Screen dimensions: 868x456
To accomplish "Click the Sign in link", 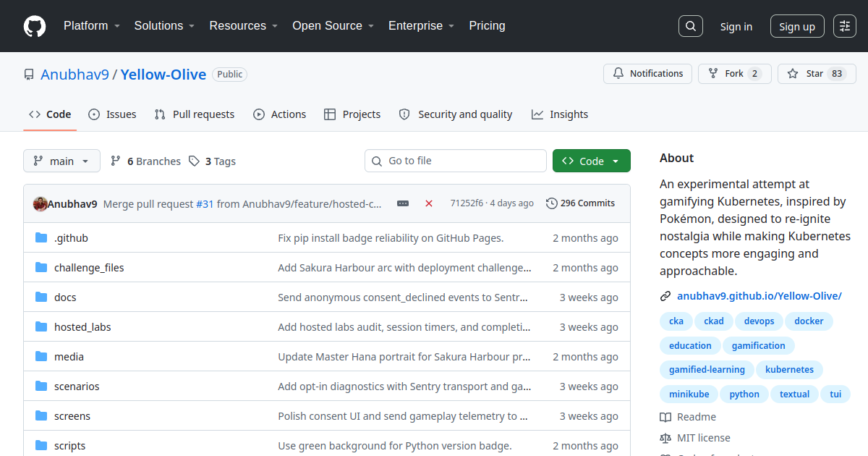I will pyautogui.click(x=736, y=27).
